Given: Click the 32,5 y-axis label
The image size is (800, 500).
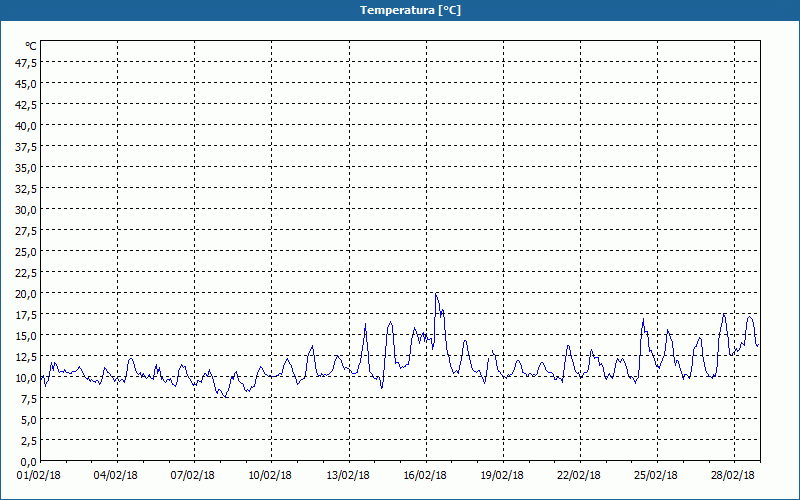Looking at the screenshot, I should coord(27,189).
